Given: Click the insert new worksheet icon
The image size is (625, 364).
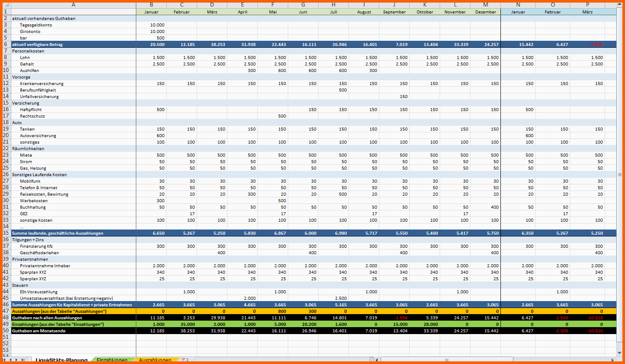Looking at the screenshot, I should pos(184,360).
